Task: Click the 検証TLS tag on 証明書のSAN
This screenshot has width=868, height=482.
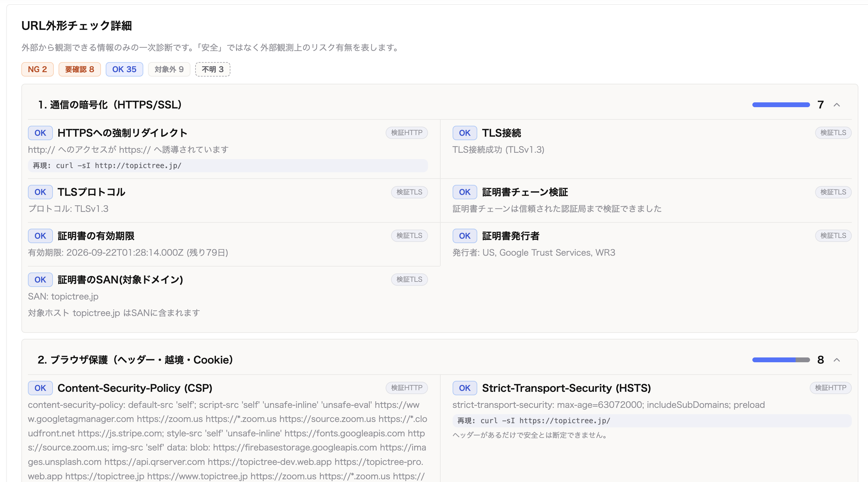Action: pos(409,280)
